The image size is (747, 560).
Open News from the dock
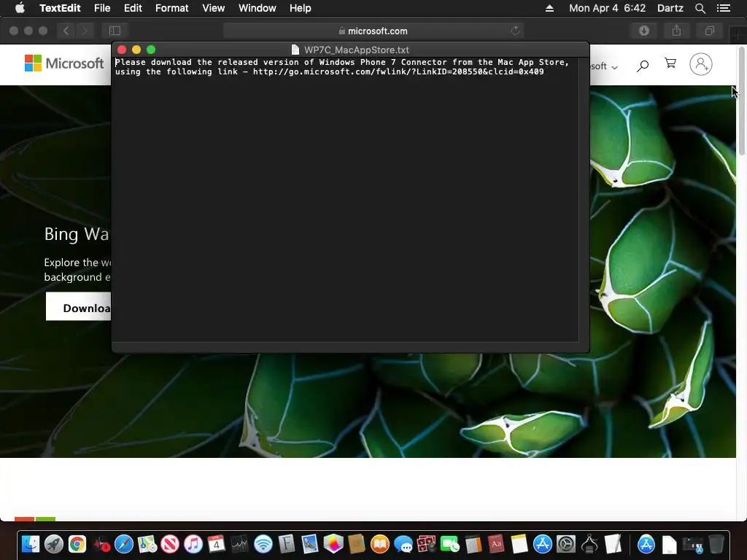click(170, 544)
